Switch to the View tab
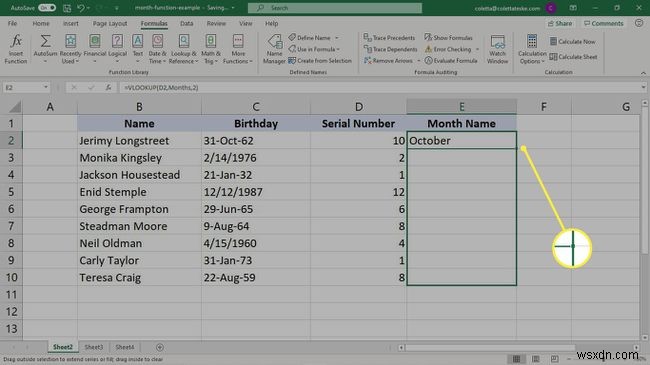The image size is (650, 365). (245, 24)
